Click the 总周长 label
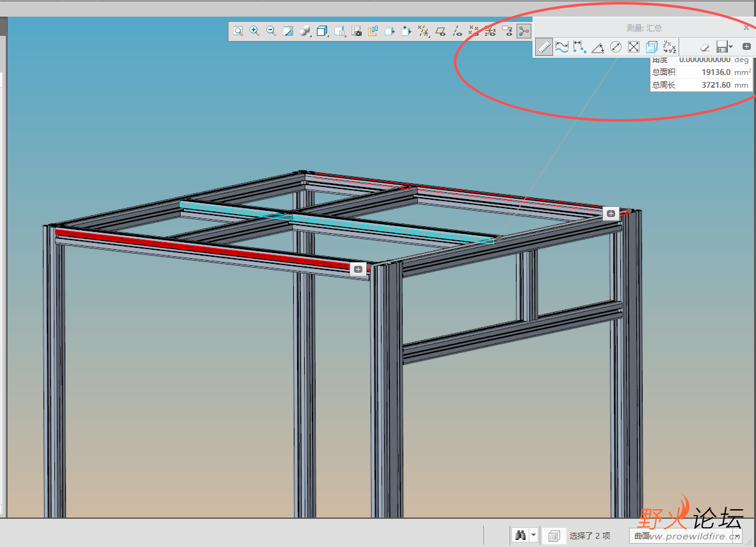The height and width of the screenshot is (547, 756). click(664, 85)
